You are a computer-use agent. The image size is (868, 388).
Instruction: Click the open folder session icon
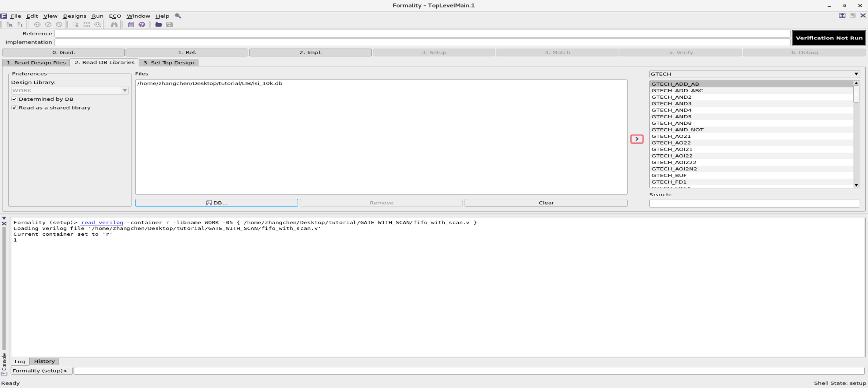[x=158, y=24]
